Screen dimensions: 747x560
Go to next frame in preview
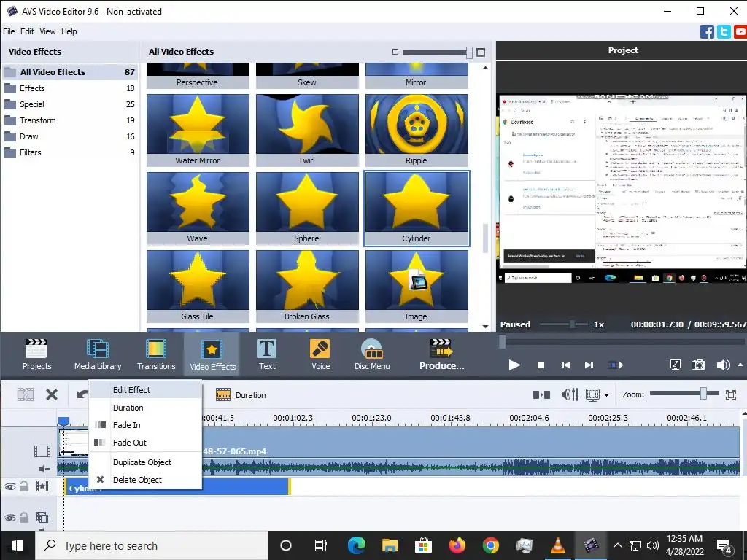point(589,365)
